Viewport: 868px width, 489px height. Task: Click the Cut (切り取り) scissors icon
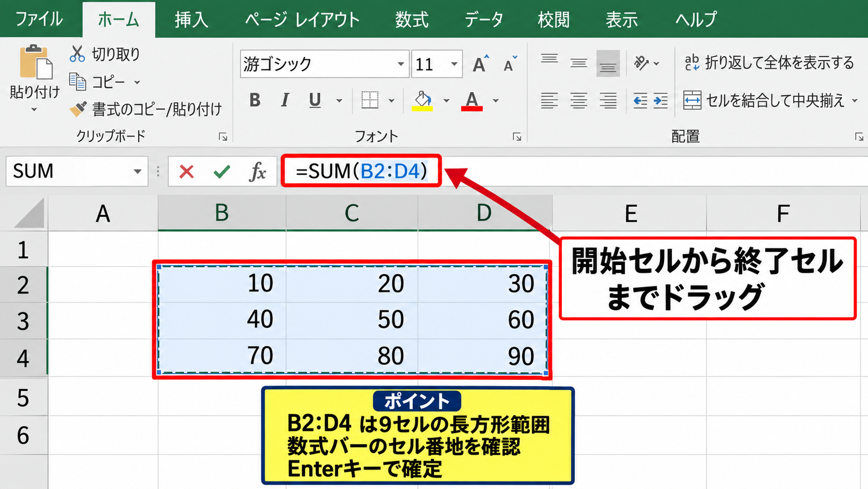coord(77,54)
